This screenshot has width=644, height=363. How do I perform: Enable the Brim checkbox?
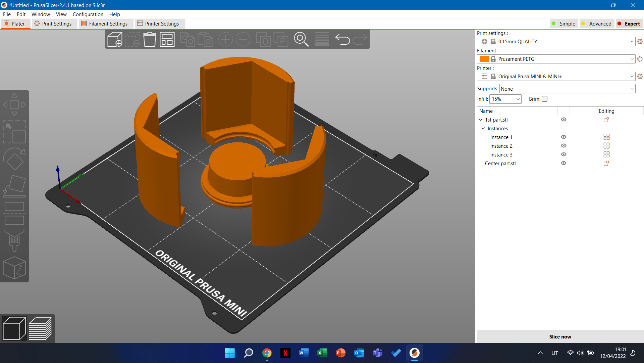[545, 99]
